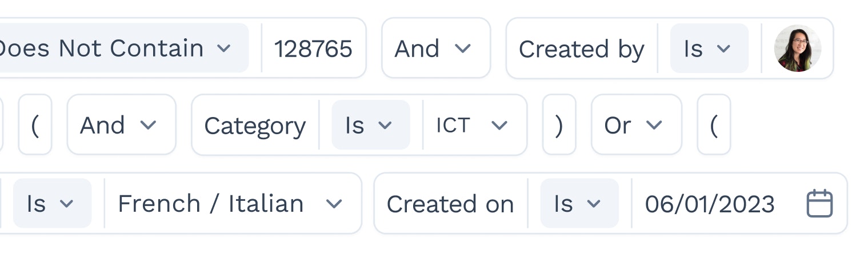This screenshot has height=258, width=868.
Task: Select the Created on filter field
Action: (450, 204)
